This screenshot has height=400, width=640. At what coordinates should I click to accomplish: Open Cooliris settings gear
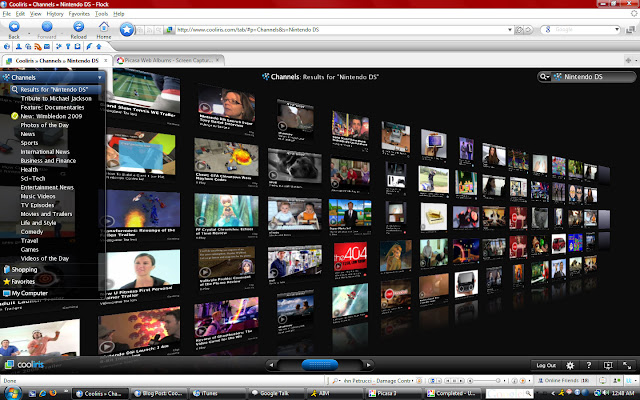tap(570, 365)
